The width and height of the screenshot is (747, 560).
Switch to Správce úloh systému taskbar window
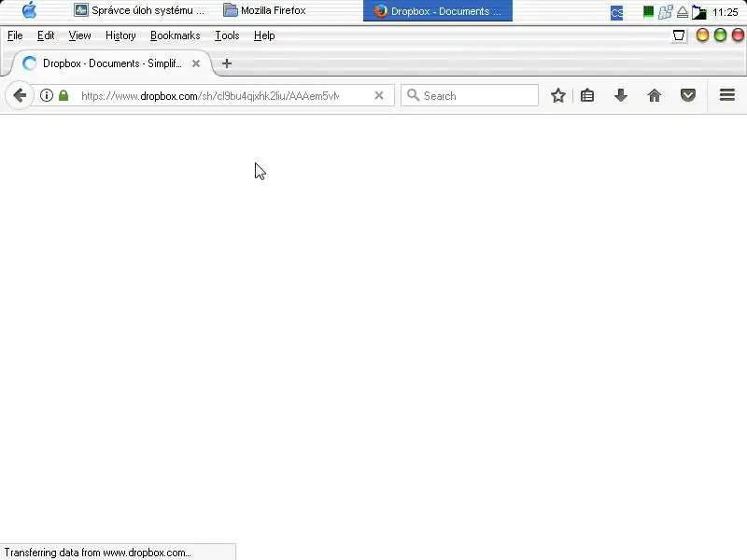pyautogui.click(x=139, y=10)
